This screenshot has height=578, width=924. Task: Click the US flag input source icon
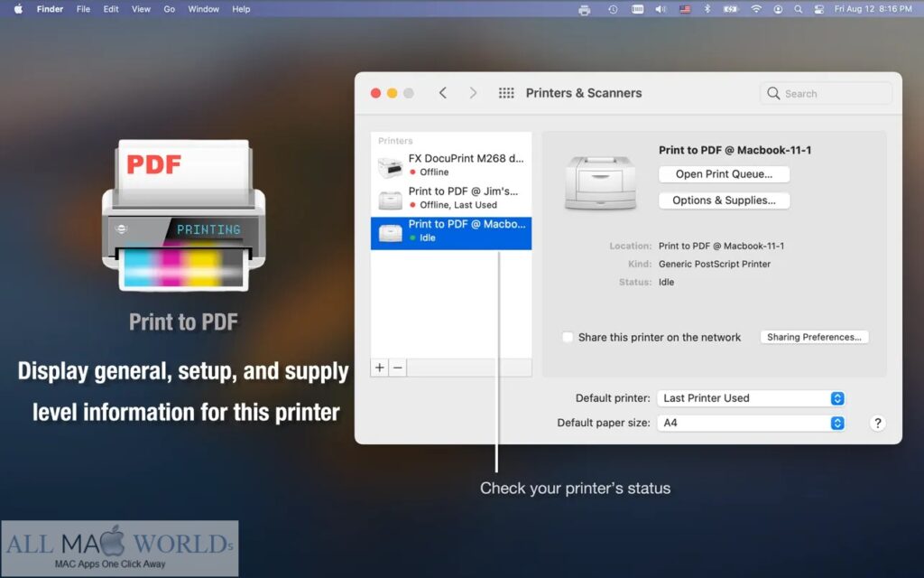pos(685,9)
